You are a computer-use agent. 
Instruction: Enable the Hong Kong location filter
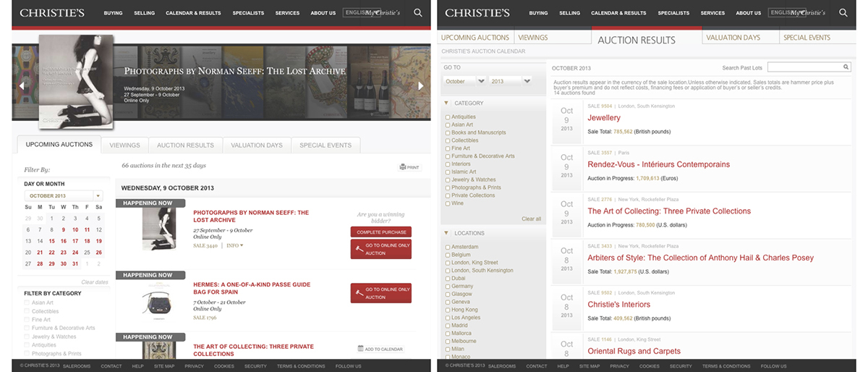[x=448, y=310]
